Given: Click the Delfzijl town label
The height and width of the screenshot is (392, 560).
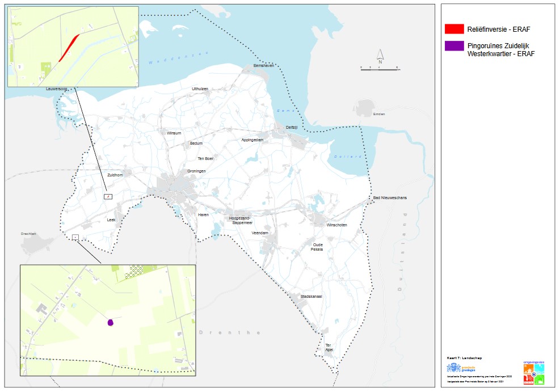Looking at the screenshot, I should tap(292, 128).
